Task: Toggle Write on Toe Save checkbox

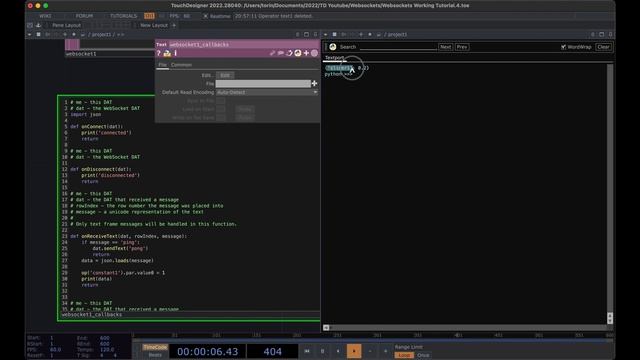Action: pos(220,118)
